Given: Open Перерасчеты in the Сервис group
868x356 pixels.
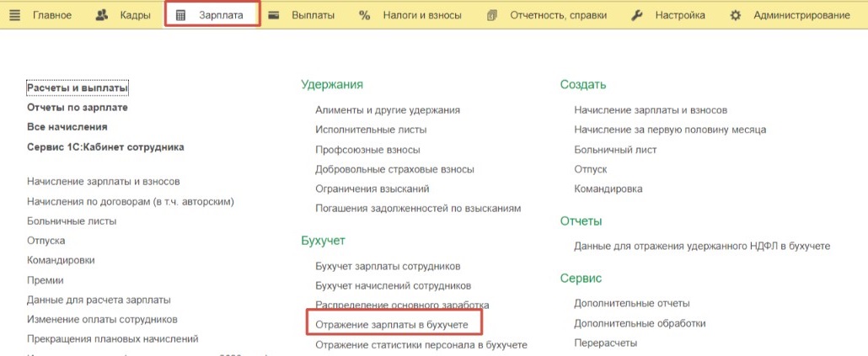Looking at the screenshot, I should (x=605, y=343).
